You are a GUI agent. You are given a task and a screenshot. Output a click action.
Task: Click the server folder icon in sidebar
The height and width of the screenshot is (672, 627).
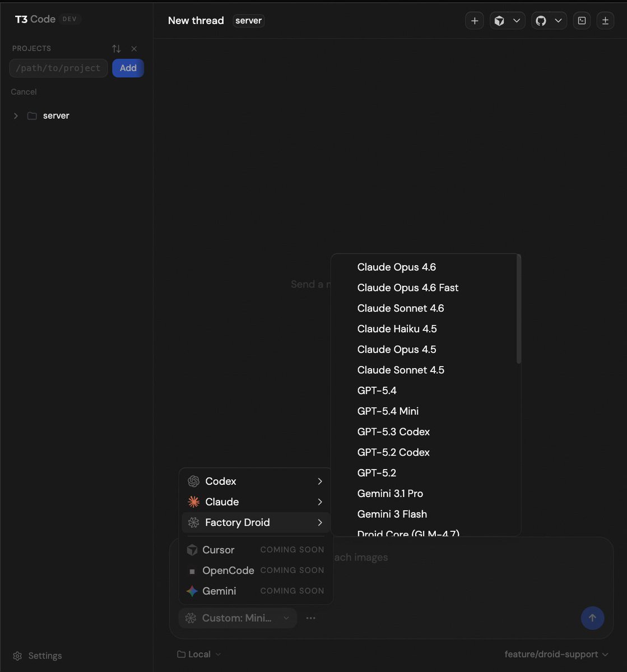click(32, 115)
